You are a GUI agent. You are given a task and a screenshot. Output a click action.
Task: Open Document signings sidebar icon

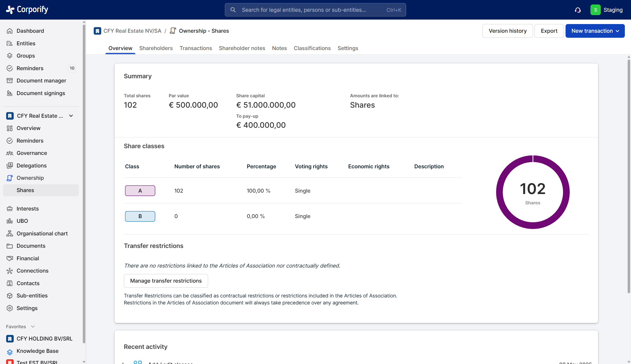click(x=10, y=93)
